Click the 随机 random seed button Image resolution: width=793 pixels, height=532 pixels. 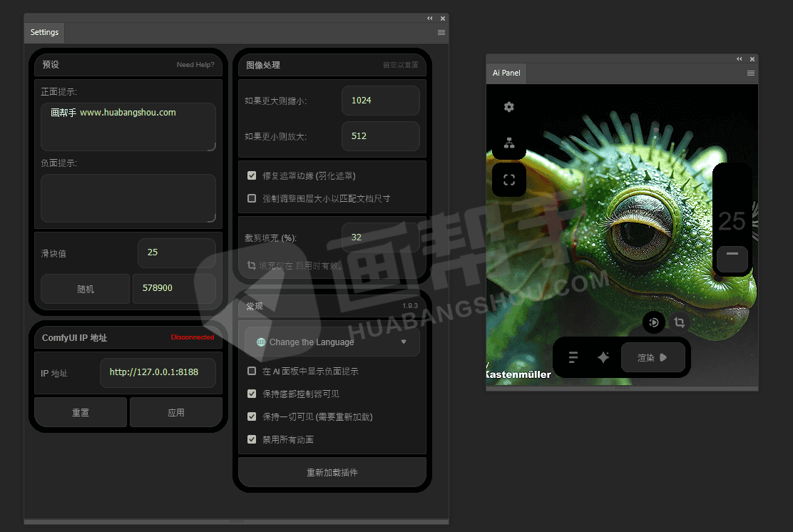(x=85, y=289)
